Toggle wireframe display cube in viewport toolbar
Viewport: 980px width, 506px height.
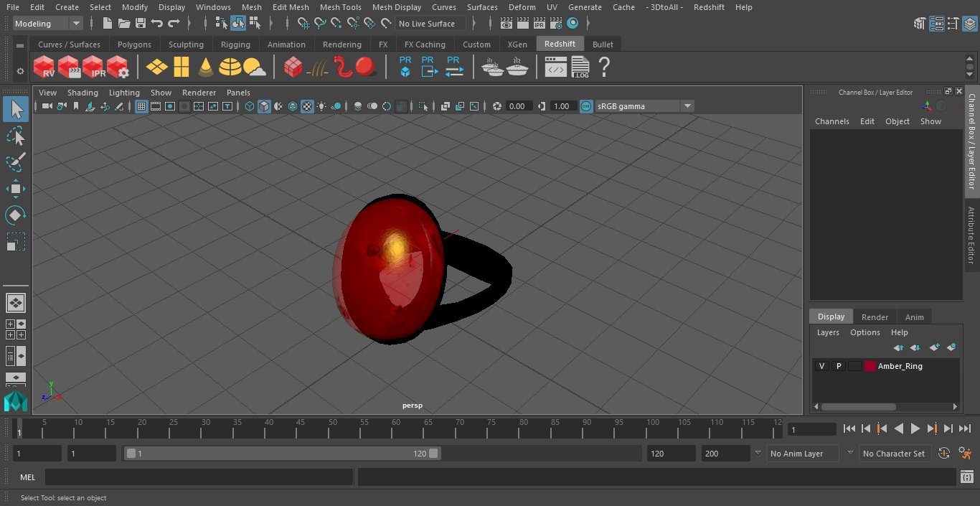point(250,106)
